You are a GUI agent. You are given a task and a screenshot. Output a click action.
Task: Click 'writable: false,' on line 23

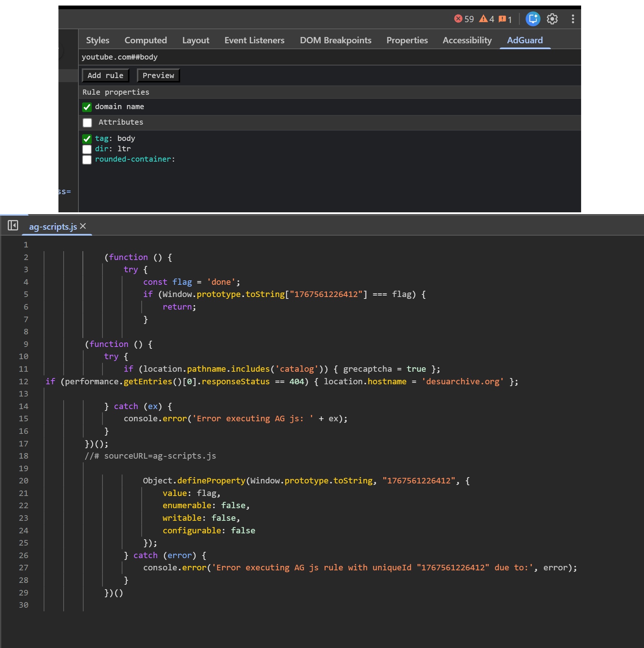[x=202, y=518]
